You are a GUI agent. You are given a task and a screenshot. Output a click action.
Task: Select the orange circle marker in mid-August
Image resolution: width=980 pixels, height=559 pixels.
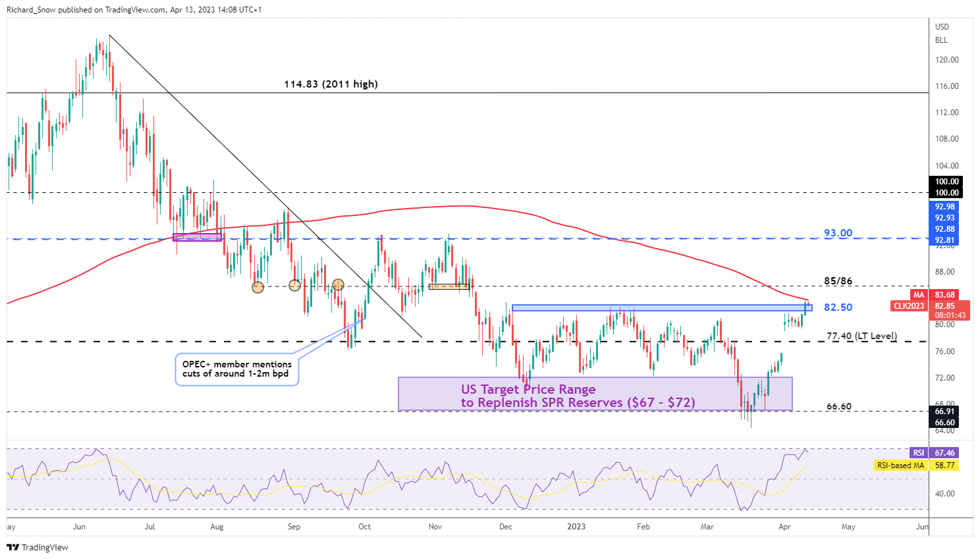coord(258,286)
